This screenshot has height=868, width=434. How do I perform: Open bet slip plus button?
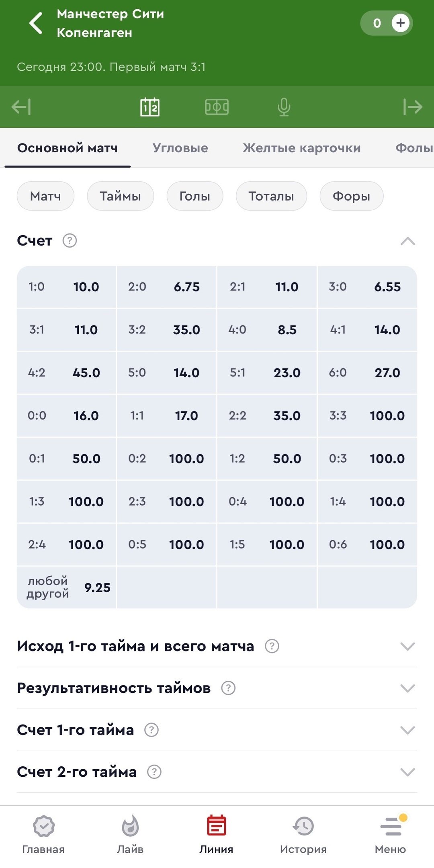coord(400,23)
